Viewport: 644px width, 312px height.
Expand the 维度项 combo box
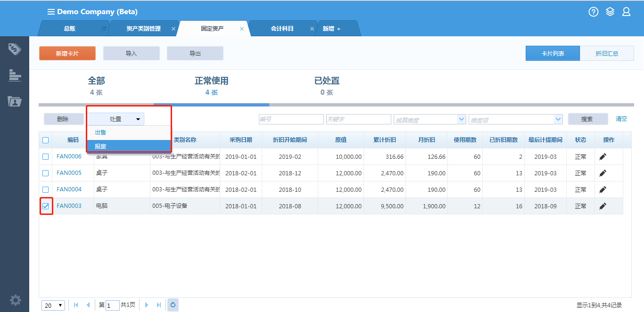[558, 120]
